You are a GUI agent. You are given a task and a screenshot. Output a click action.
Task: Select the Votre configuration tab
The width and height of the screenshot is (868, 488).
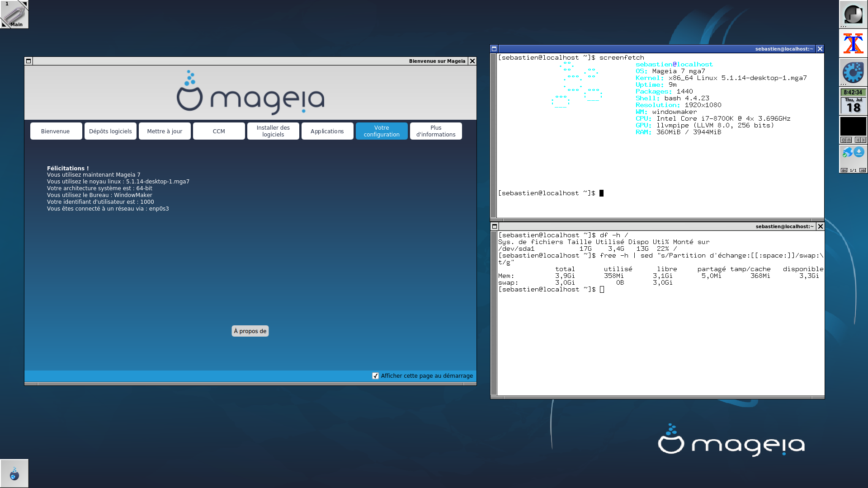pyautogui.click(x=382, y=131)
